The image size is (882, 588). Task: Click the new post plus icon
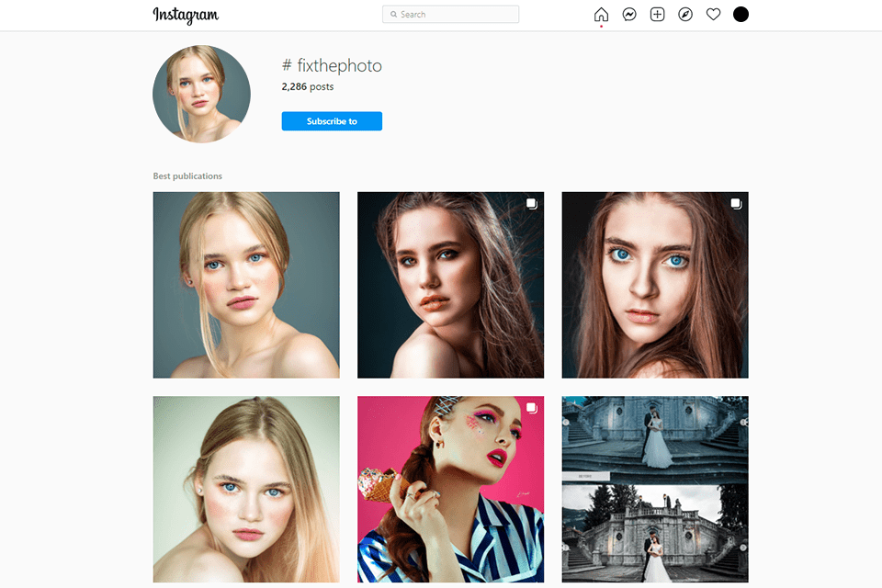pos(657,14)
